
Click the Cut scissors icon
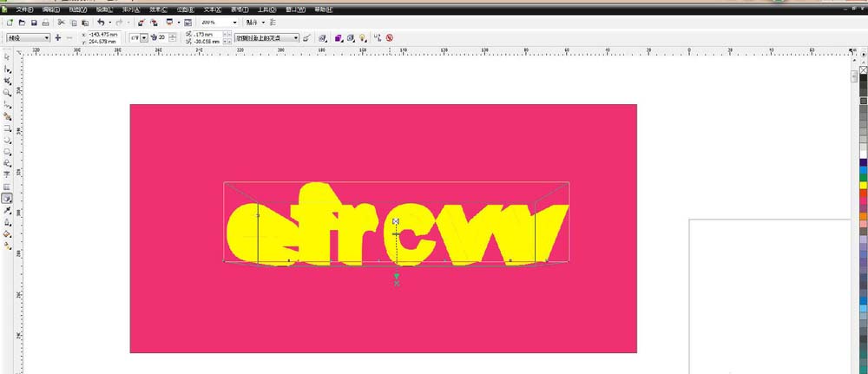62,22
